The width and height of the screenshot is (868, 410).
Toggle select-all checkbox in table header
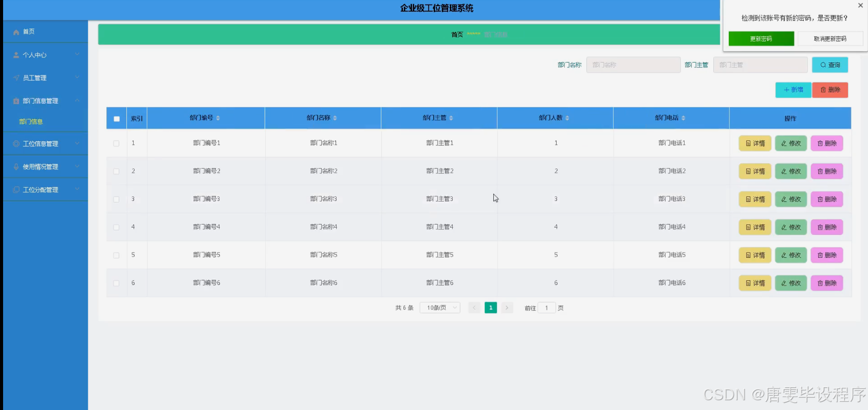(x=117, y=119)
